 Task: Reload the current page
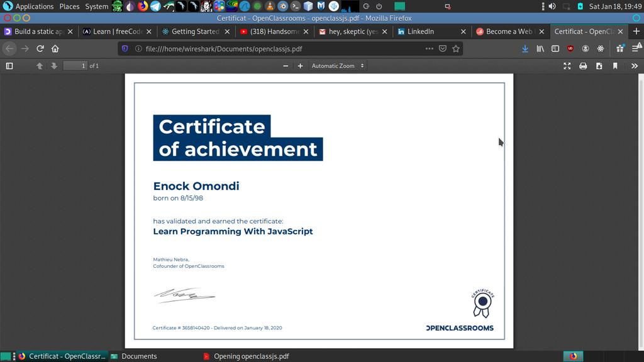39,48
